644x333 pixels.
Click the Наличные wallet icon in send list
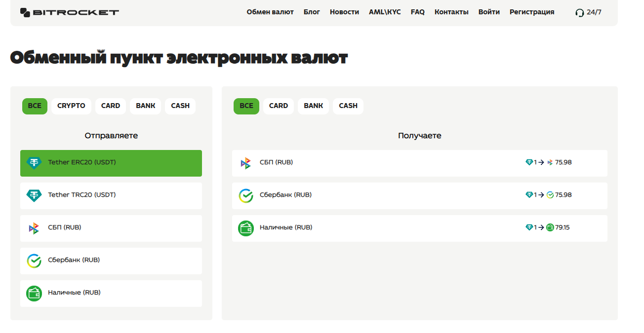34,293
